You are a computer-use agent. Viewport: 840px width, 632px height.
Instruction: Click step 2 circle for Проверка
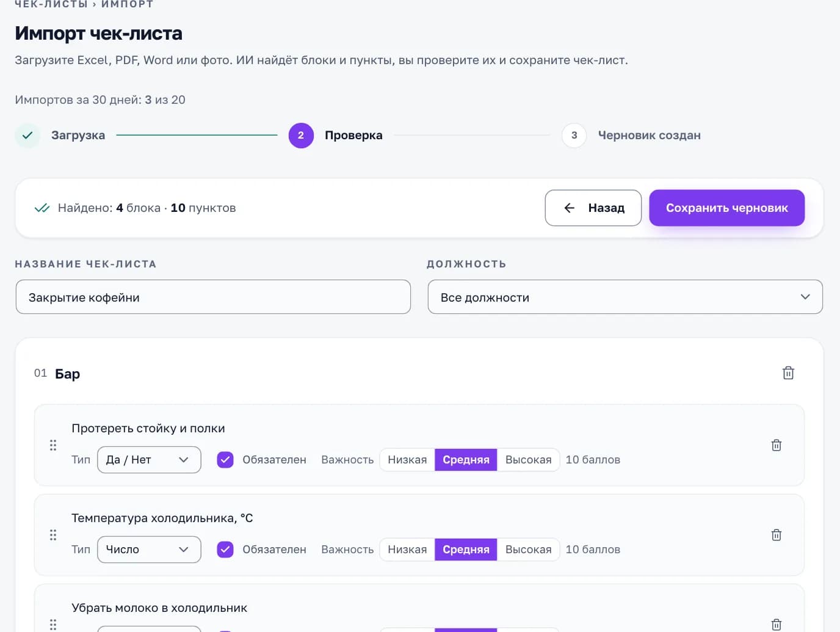point(301,135)
